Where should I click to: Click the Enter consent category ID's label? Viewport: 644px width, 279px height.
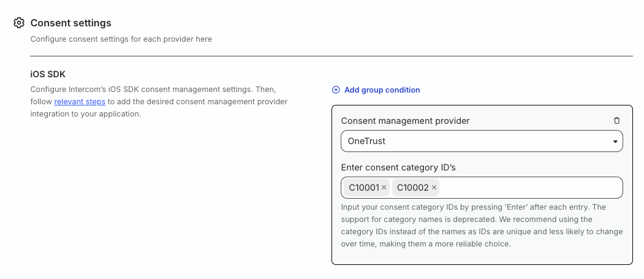click(398, 167)
